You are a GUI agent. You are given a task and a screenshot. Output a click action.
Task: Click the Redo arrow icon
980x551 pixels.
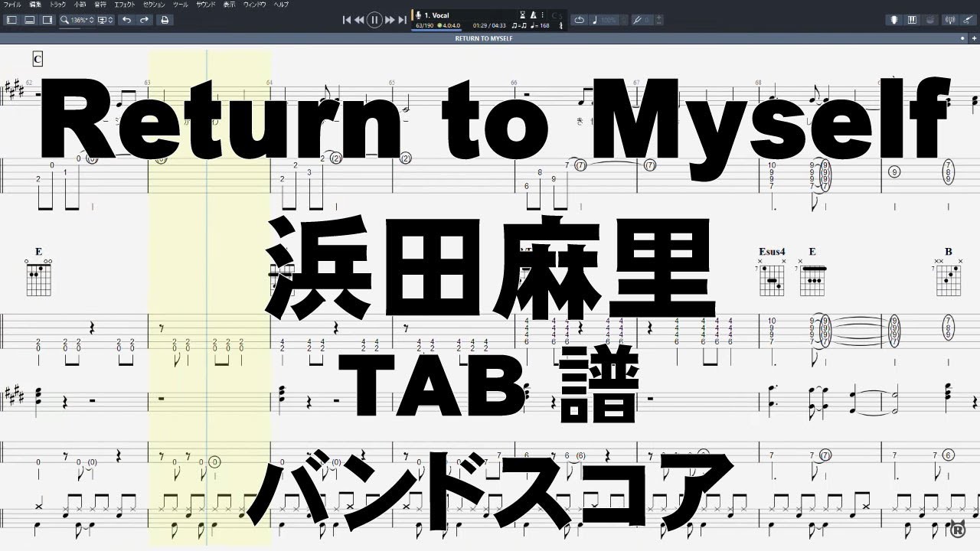[x=145, y=20]
